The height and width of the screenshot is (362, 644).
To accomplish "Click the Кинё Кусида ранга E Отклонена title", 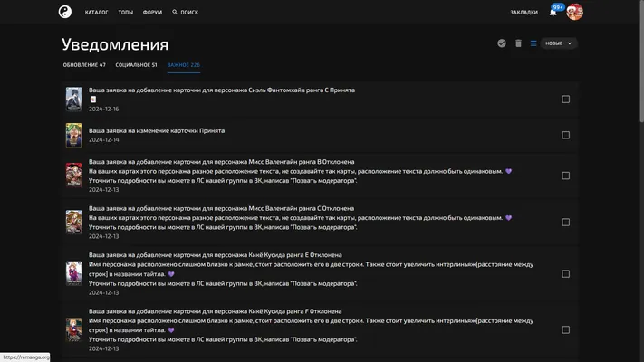I will (x=216, y=255).
